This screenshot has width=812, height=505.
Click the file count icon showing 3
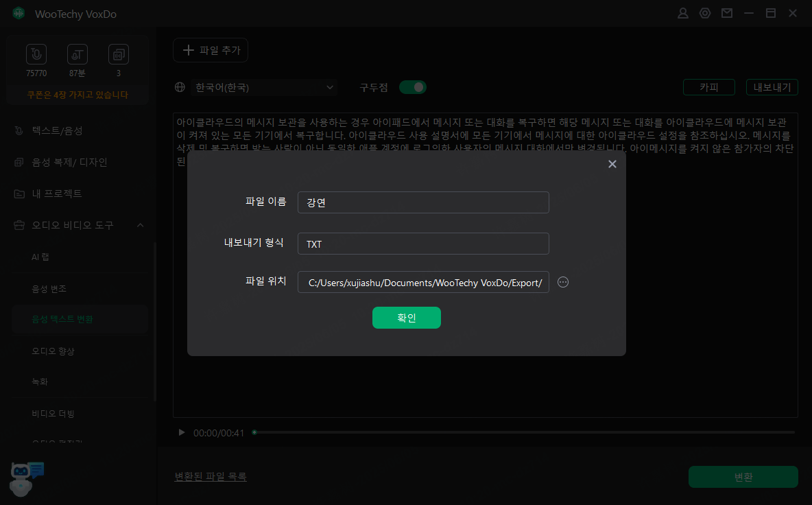coord(118,54)
